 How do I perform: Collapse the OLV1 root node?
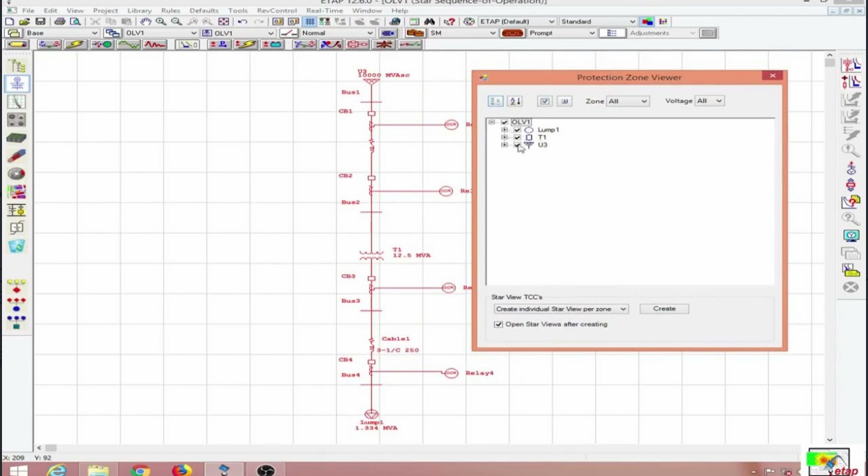point(492,122)
